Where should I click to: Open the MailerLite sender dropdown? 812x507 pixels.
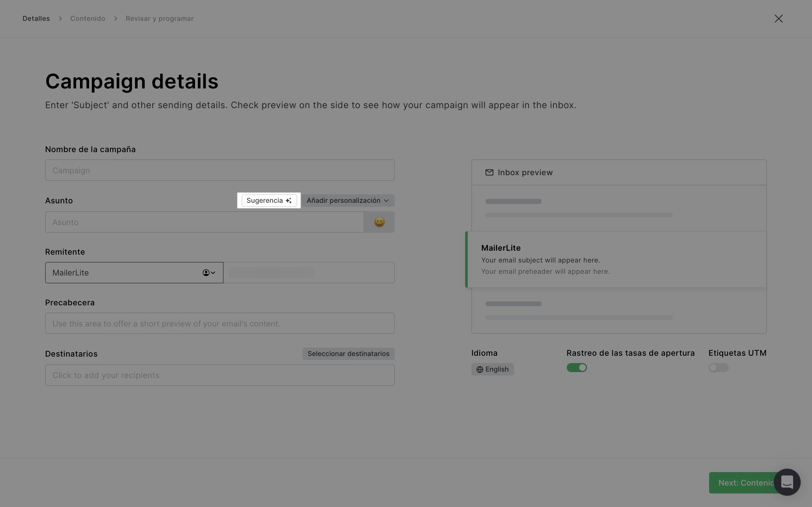point(134,273)
